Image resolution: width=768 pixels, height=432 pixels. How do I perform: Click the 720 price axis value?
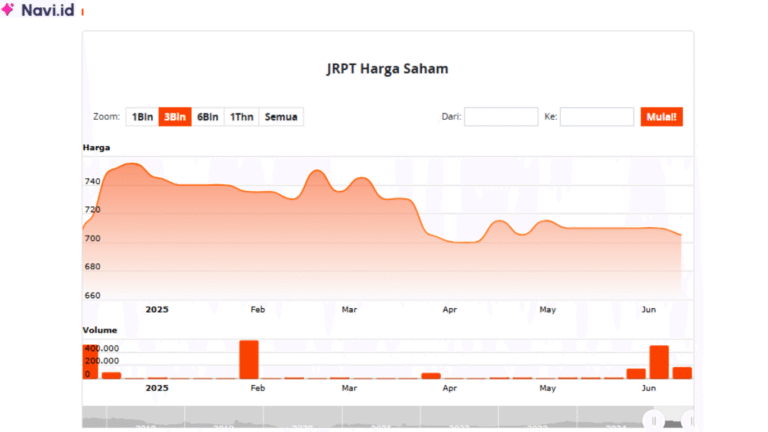point(93,210)
